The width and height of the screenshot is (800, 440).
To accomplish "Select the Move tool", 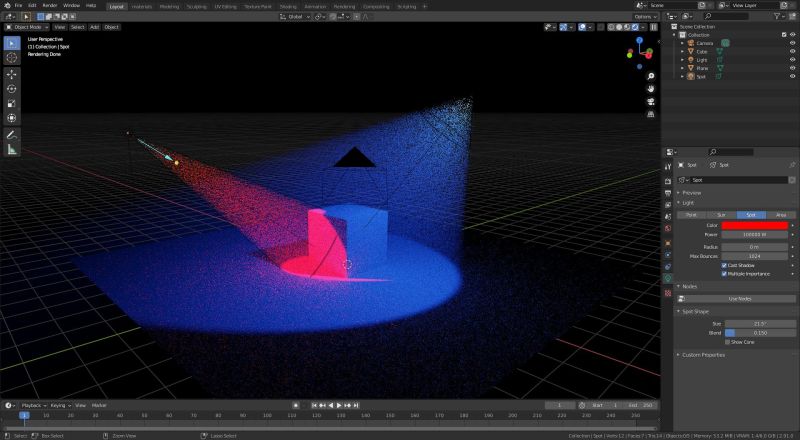I will [12, 74].
